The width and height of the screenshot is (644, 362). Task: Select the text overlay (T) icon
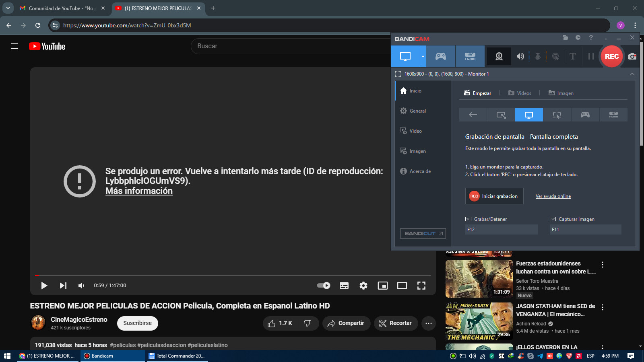[572, 56]
